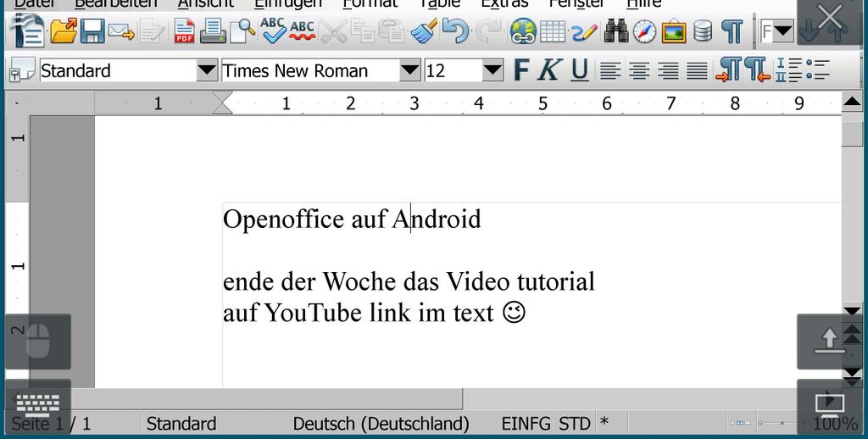Open the Datei menu
The width and height of the screenshot is (868, 439).
click(x=34, y=4)
